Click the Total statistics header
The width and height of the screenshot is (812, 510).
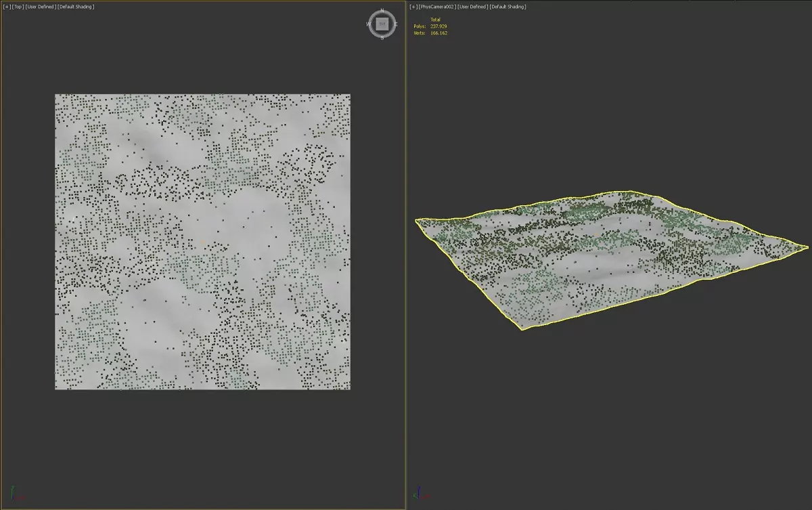coord(435,20)
